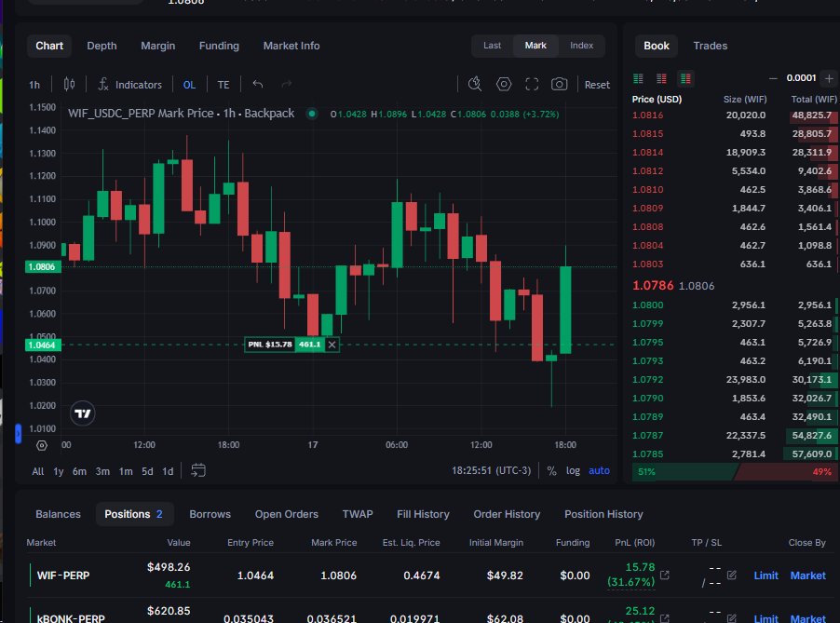Viewport: 840px width, 623px height.
Task: Edit TP/SL for WIF-PERP position
Action: pos(731,575)
